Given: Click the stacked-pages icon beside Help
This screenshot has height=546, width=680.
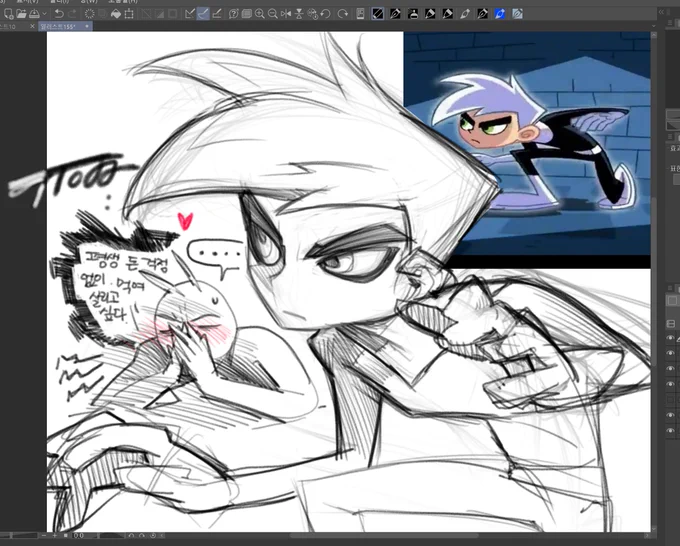Looking at the screenshot, I should tap(246, 14).
